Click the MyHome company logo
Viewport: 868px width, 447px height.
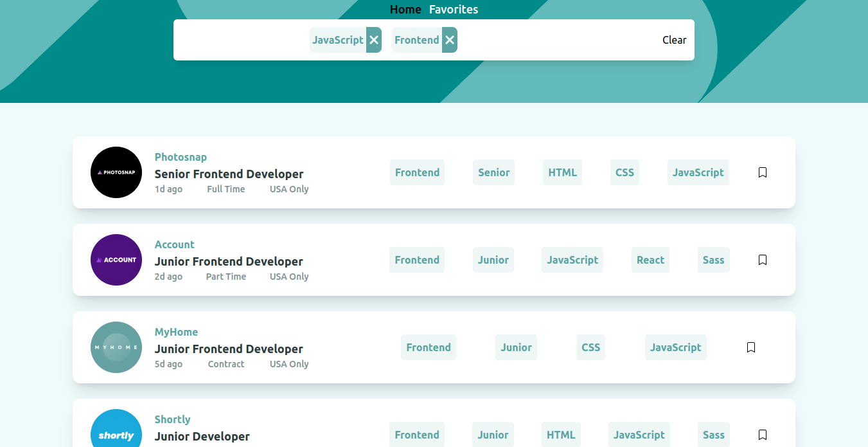pyautogui.click(x=116, y=347)
